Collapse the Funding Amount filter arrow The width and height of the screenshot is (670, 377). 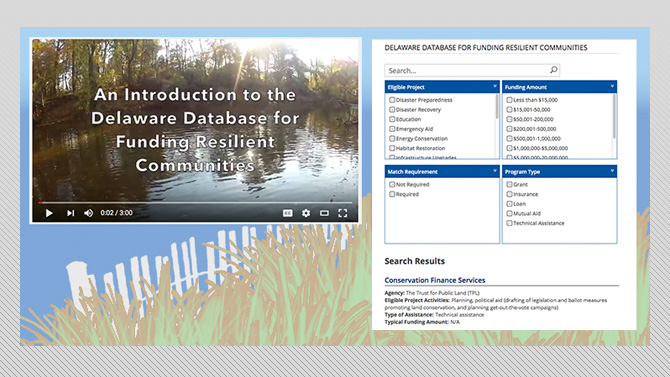(612, 86)
